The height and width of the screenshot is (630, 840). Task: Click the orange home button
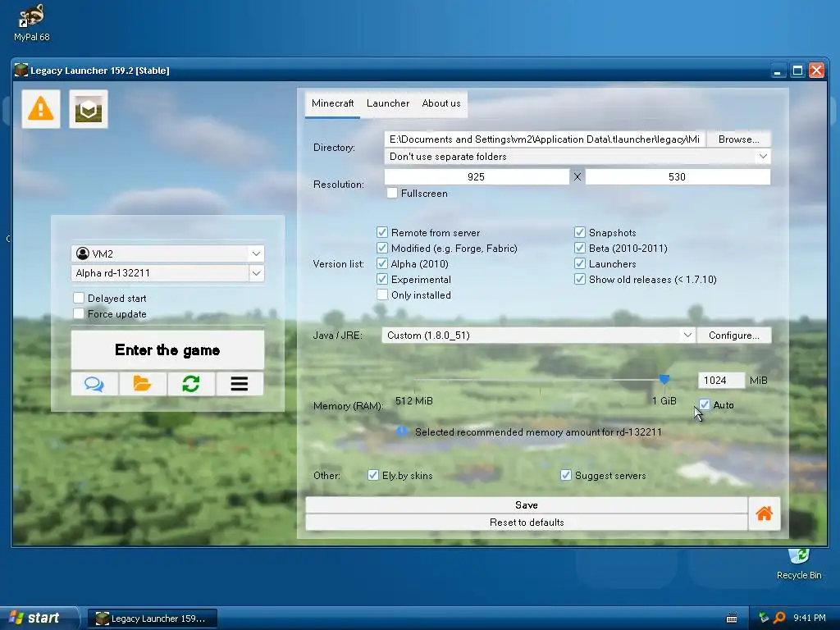[764, 514]
